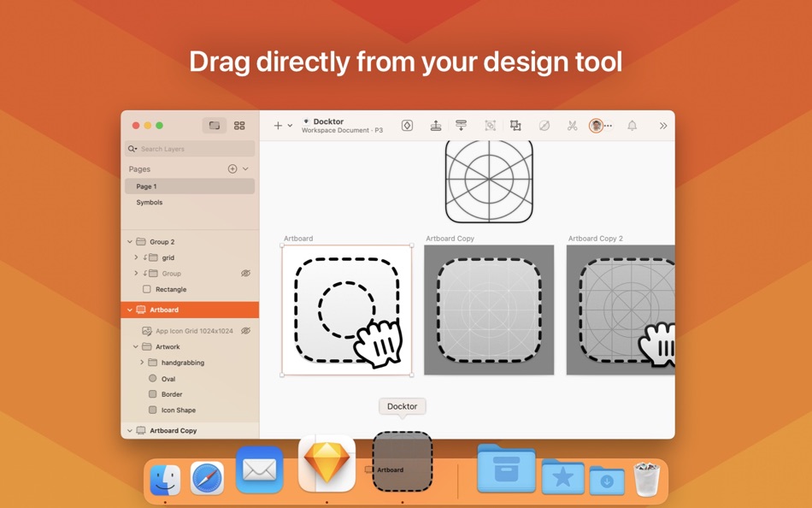
Task: Click the 'Docktor' document title
Action: pos(328,121)
